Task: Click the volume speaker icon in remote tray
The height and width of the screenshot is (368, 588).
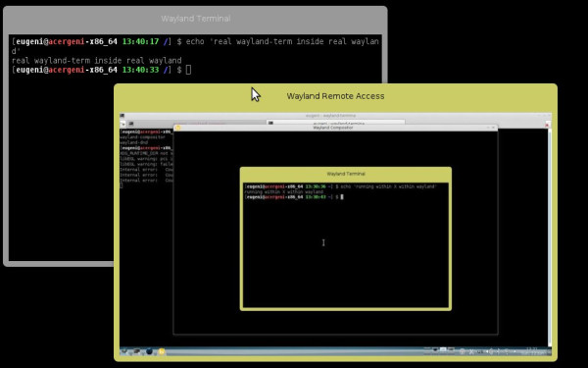Action: point(491,352)
